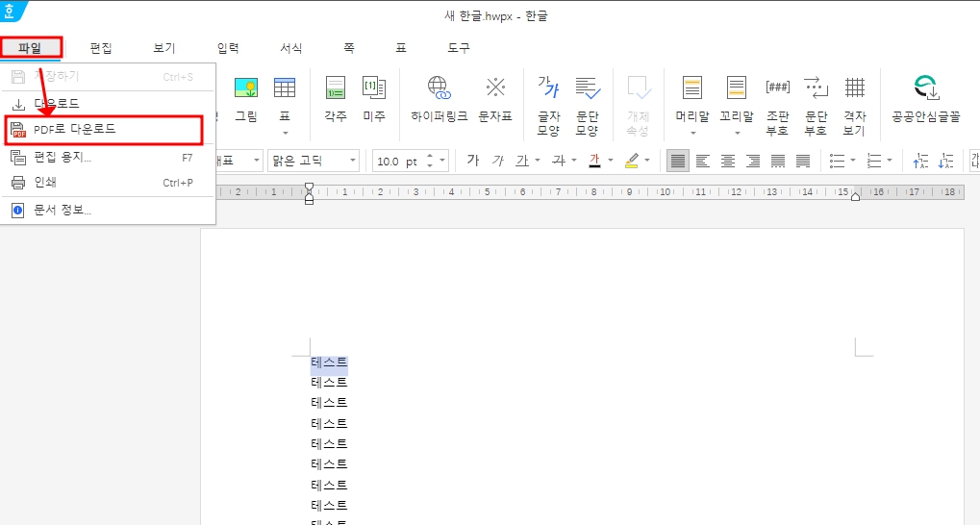Toggle bold 가 formatting

tap(473, 161)
